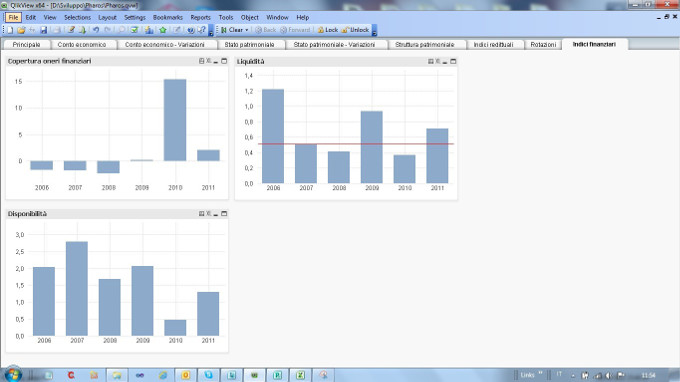Open the Bookmarks menu
Screen dimensions: 680x382
coord(167,17)
